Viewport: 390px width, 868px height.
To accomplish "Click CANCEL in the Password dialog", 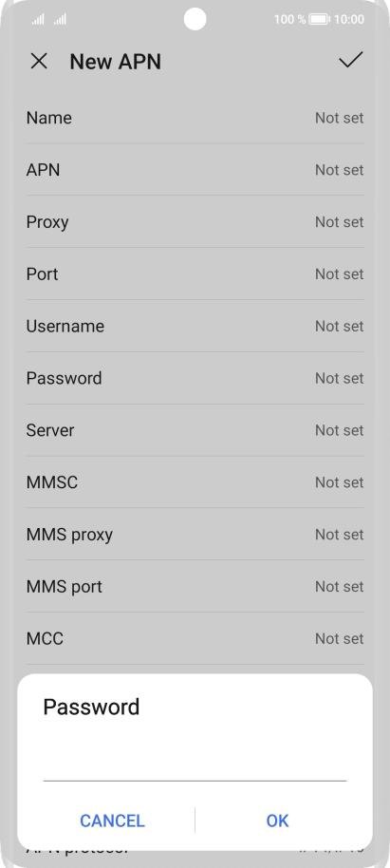I will tap(112, 821).
